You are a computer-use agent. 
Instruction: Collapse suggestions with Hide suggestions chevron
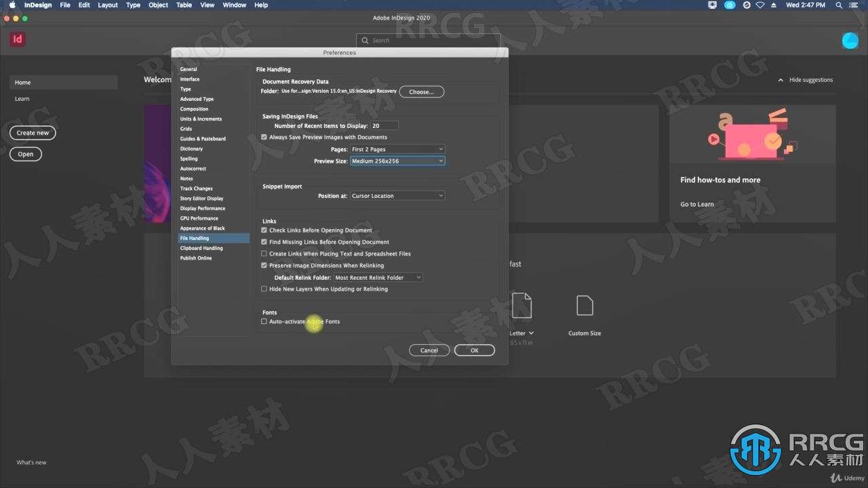pos(781,80)
